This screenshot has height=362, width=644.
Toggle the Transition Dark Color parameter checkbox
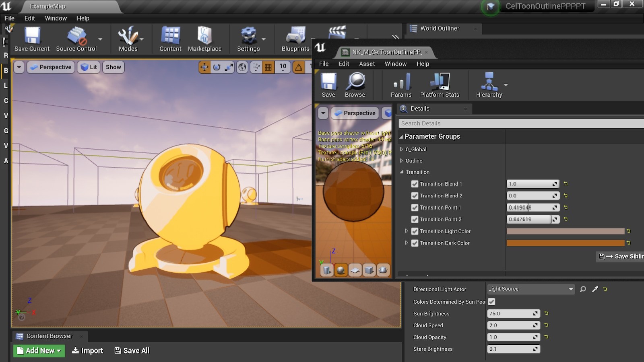tap(415, 243)
